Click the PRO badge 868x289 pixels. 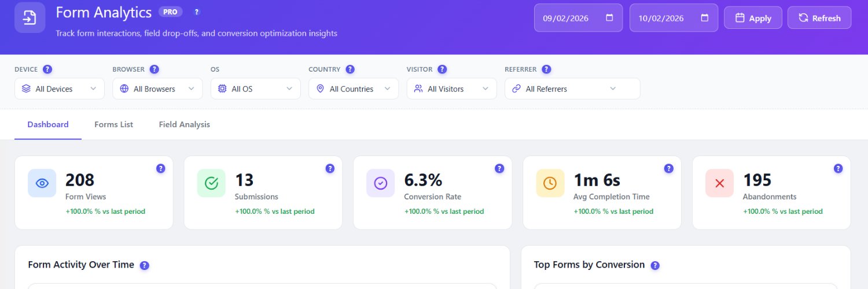[170, 12]
